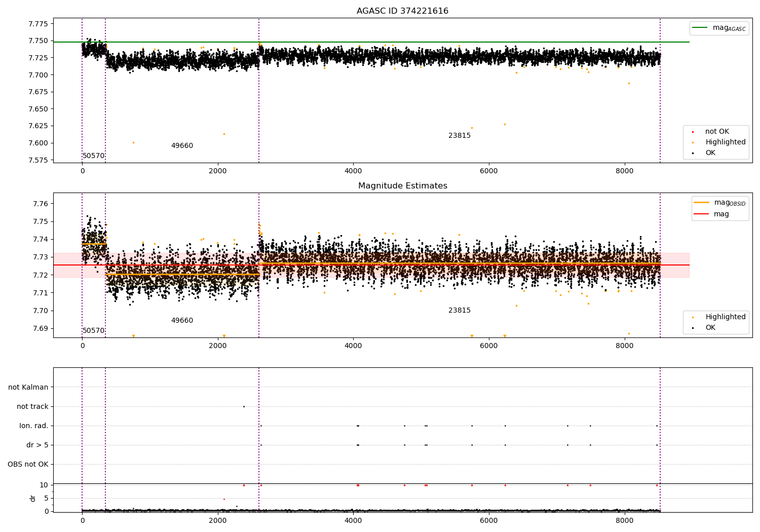Click orange outlier point above '49660' in top plot
Image resolution: width=760 pixels, height=532 pixels.
coord(224,134)
